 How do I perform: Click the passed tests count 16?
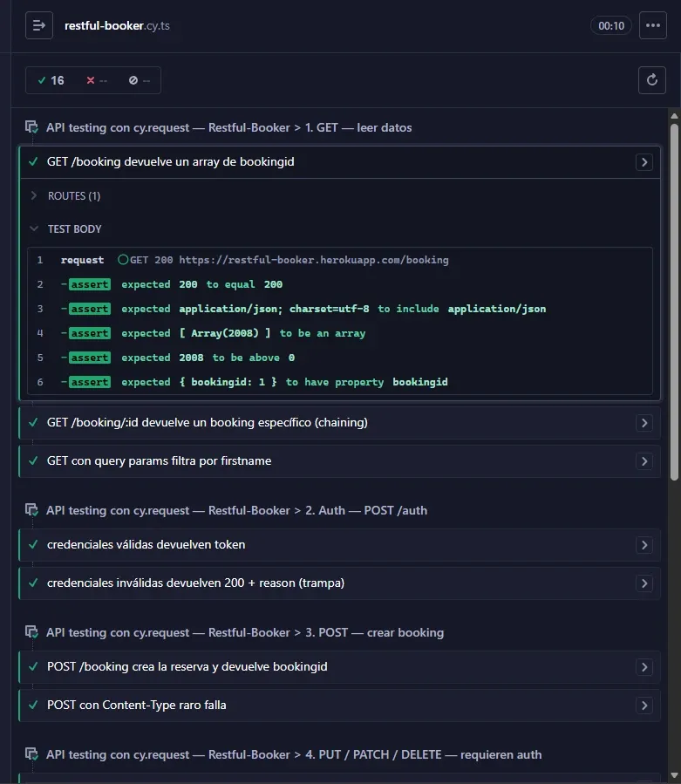pos(51,80)
